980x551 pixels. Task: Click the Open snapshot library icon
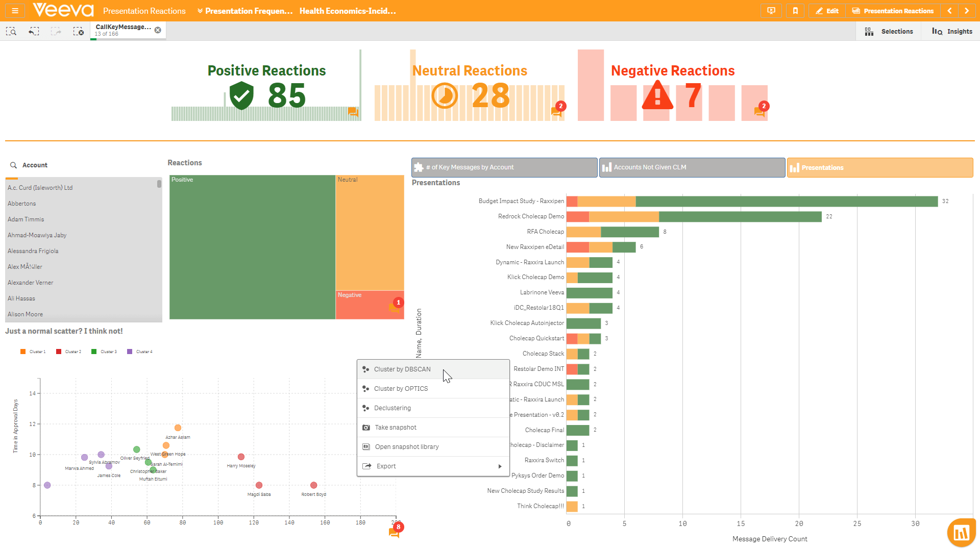366,447
